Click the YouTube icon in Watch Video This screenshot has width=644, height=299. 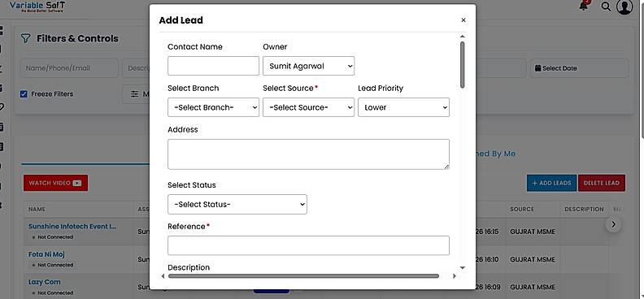[x=76, y=183]
